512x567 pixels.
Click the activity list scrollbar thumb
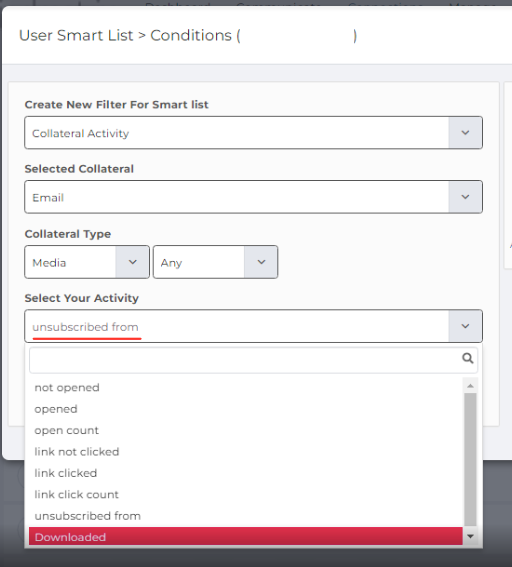(470, 459)
